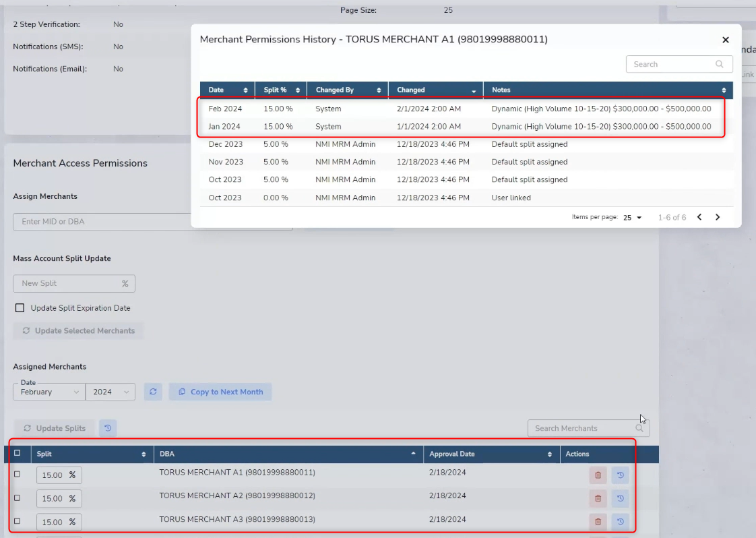Edit split value for TORUS MERCHANT A3
The width and height of the screenshot is (756, 538).
coord(59,522)
